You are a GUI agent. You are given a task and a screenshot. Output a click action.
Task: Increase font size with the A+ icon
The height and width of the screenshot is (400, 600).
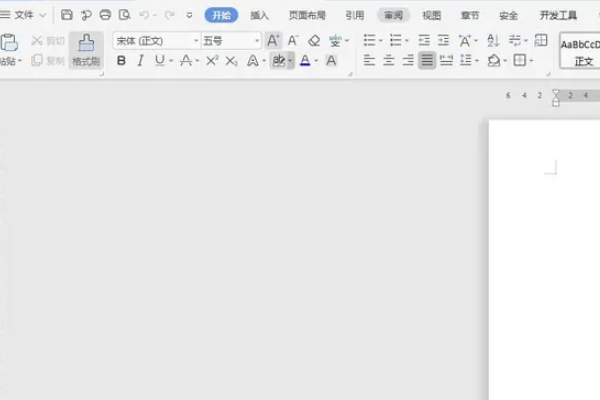pos(273,41)
